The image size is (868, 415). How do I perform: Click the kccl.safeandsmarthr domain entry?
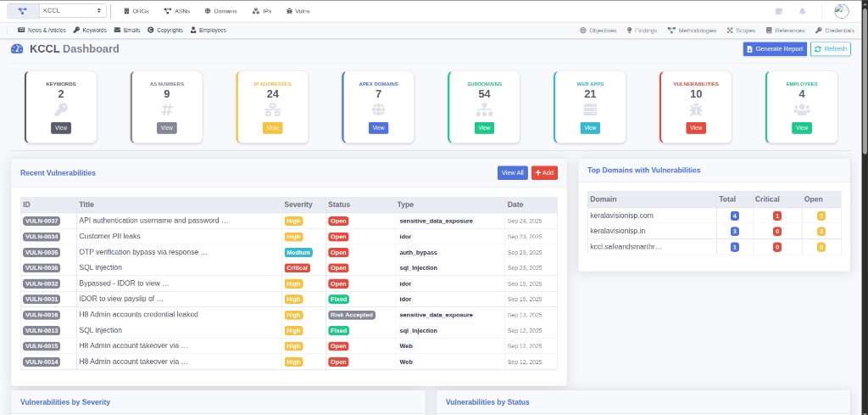(626, 247)
